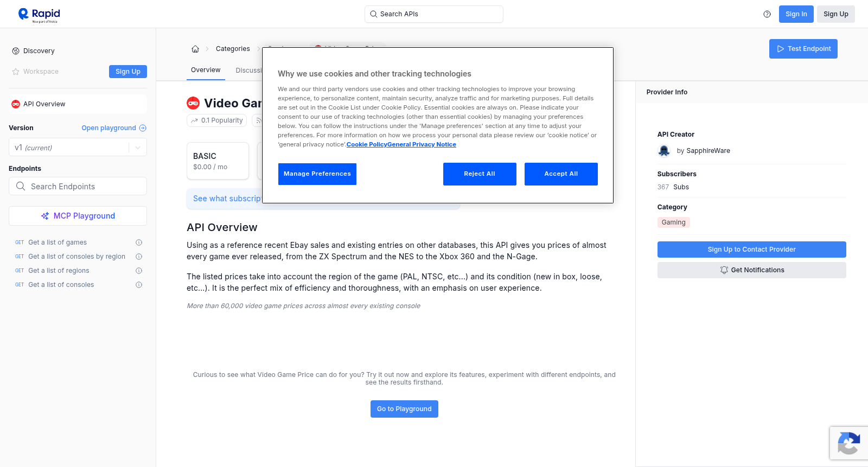Click the bell icon on Get Notifications
The image size is (868, 467).
724,270
